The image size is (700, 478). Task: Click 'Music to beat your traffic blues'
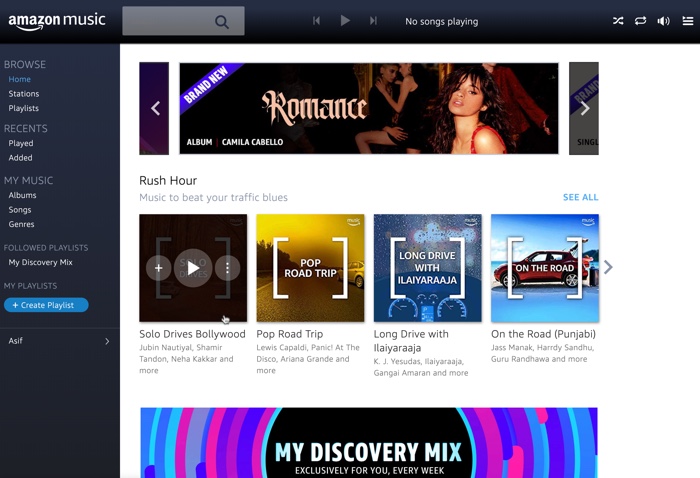tap(213, 198)
